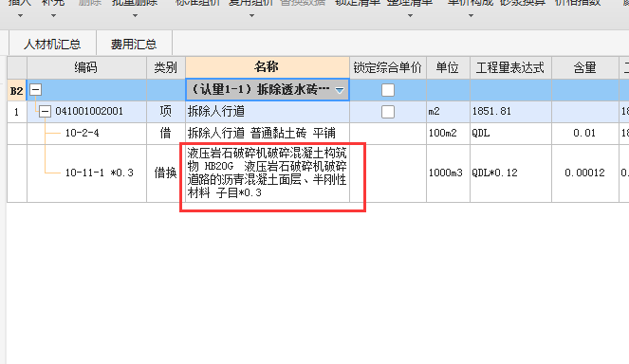Click the 含量 column header

point(585,67)
